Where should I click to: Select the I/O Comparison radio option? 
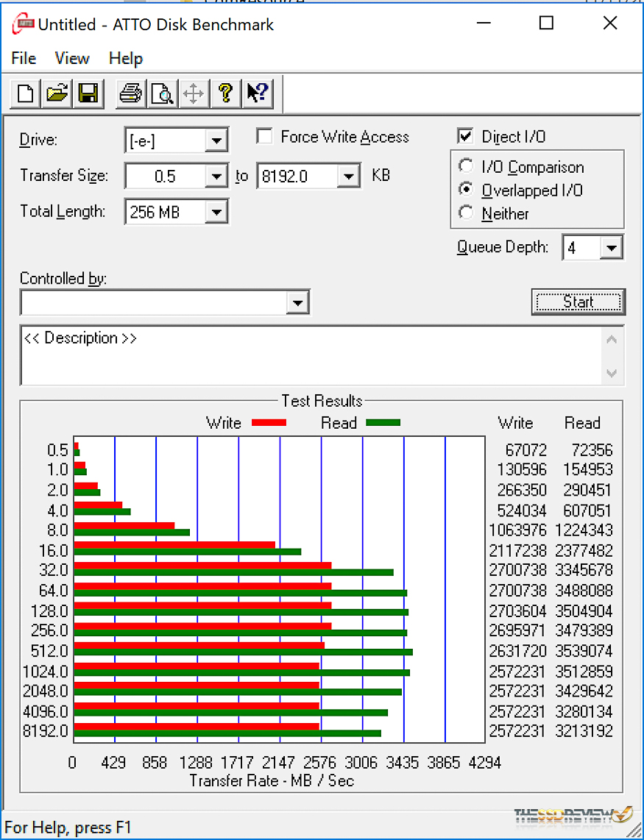(467, 167)
